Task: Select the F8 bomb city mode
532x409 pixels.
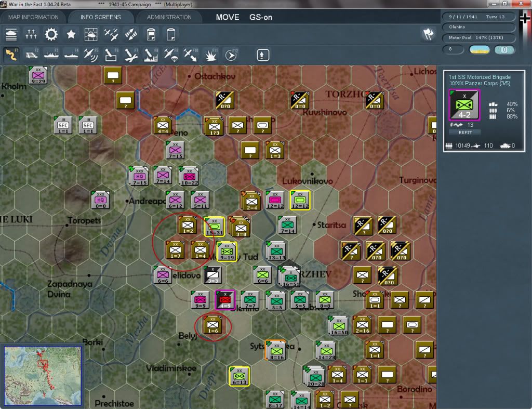Action: 151,55
